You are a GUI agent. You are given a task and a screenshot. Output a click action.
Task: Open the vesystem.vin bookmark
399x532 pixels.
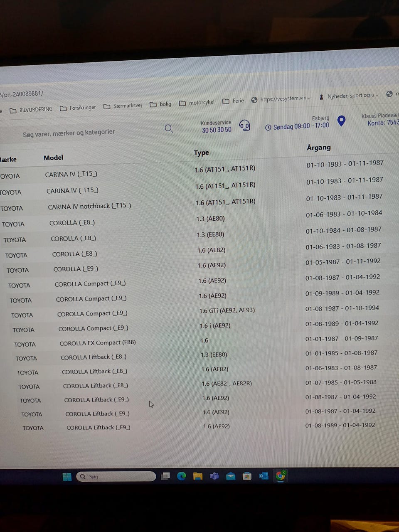[281, 99]
